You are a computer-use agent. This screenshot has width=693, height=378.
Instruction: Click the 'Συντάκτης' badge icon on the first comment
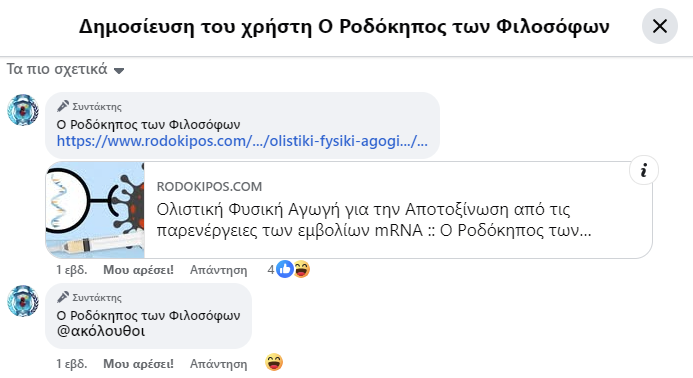(63, 106)
